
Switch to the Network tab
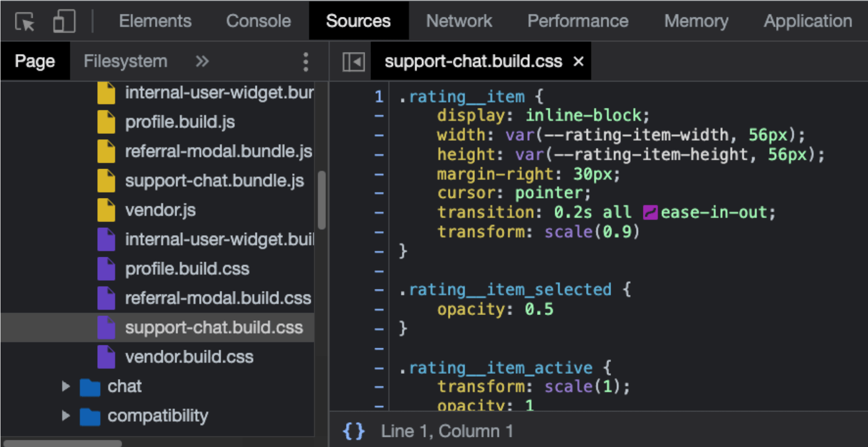(459, 21)
